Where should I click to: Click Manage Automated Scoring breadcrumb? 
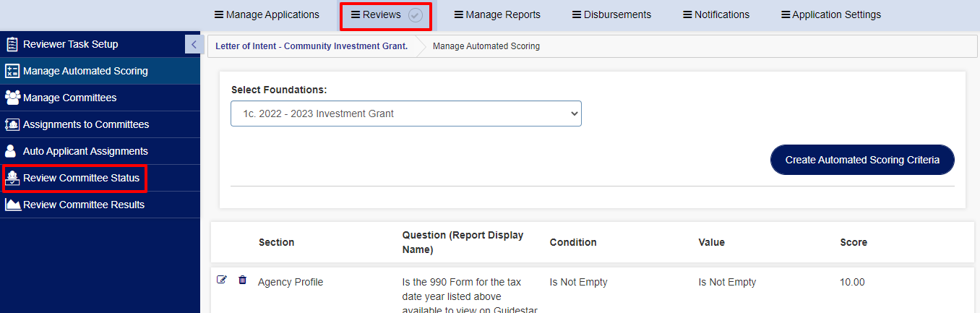coord(486,46)
